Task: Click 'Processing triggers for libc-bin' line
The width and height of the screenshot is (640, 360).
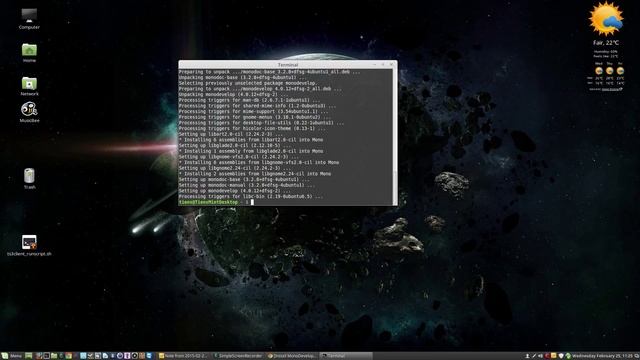Action: pos(251,196)
